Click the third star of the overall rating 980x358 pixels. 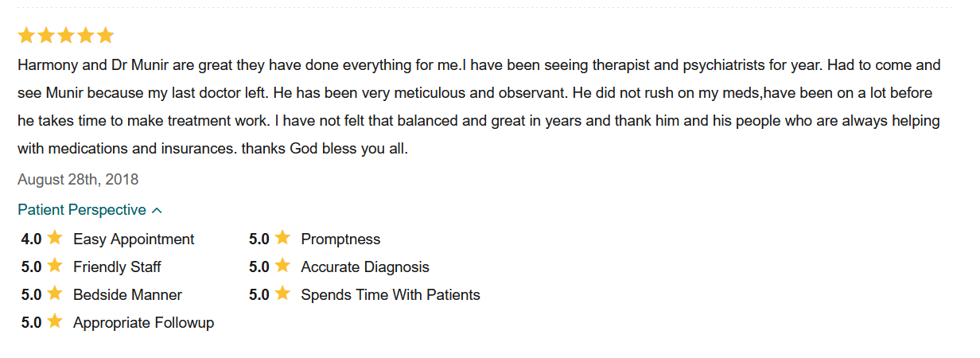tap(66, 36)
